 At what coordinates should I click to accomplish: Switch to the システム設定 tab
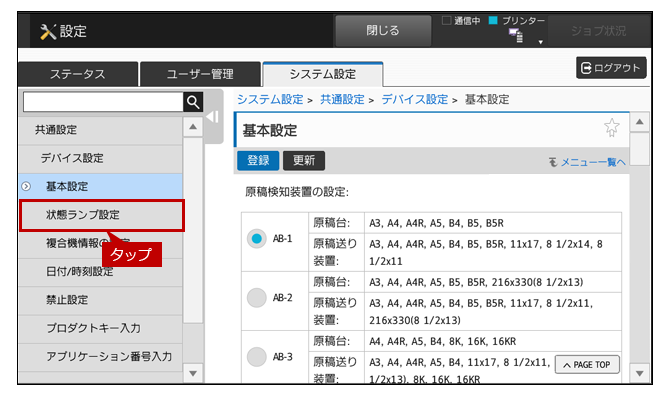point(323,74)
